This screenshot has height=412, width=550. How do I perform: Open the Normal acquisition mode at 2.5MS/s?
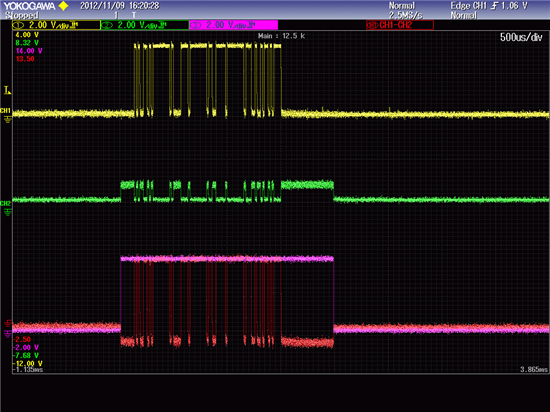click(405, 11)
